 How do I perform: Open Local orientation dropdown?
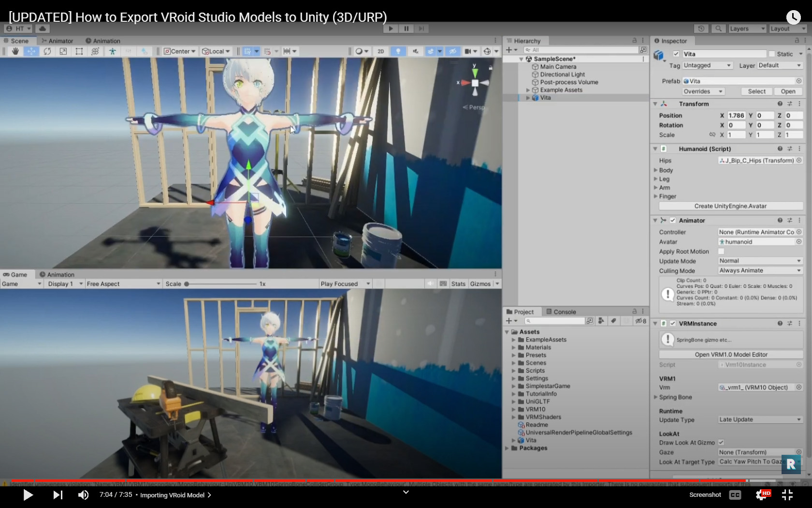(x=216, y=51)
